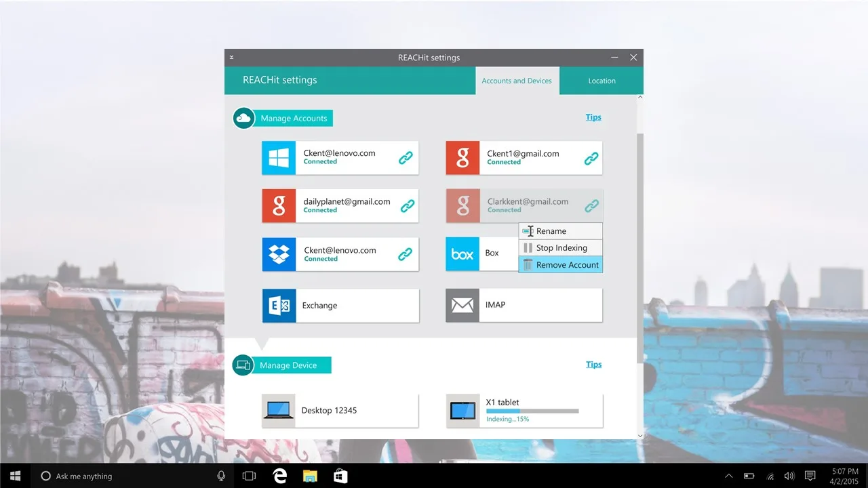This screenshot has height=488, width=868.
Task: Click the IMAP envelope icon
Action: [x=462, y=306]
